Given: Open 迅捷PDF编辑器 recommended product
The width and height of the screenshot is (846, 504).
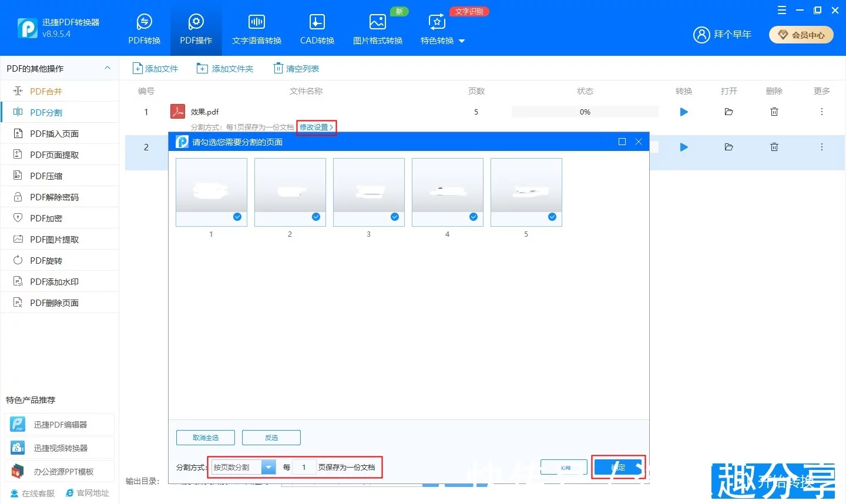Looking at the screenshot, I should tap(59, 425).
